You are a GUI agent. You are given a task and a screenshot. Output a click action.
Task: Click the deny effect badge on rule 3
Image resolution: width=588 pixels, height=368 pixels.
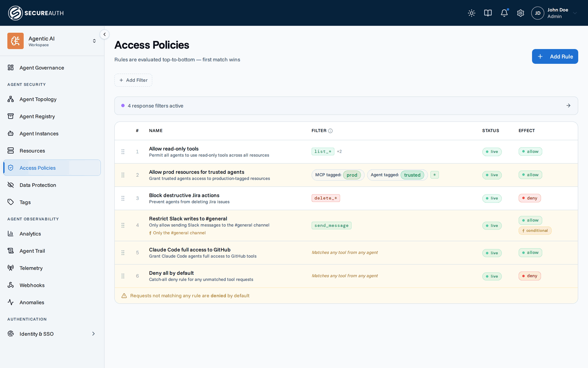click(530, 198)
